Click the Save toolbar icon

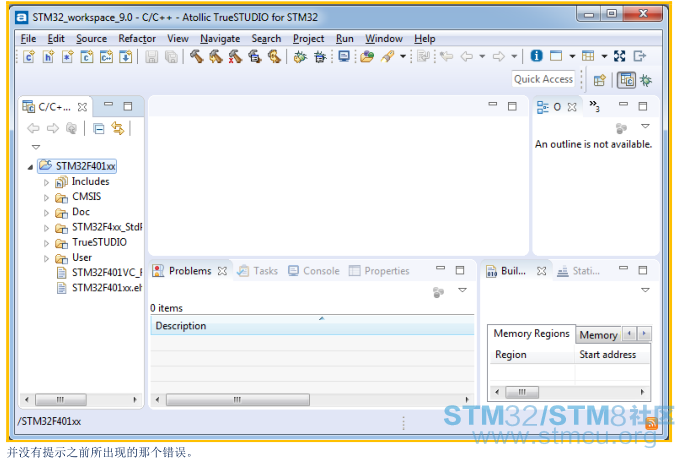pos(152,56)
